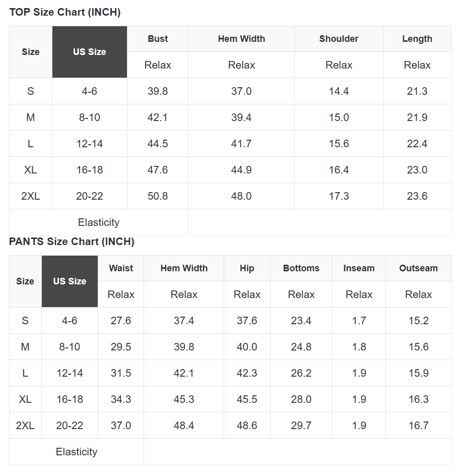Viewport: 463px width, 476px height.
Task: Click the dark US Size header in PANTS chart
Action: [x=70, y=281]
